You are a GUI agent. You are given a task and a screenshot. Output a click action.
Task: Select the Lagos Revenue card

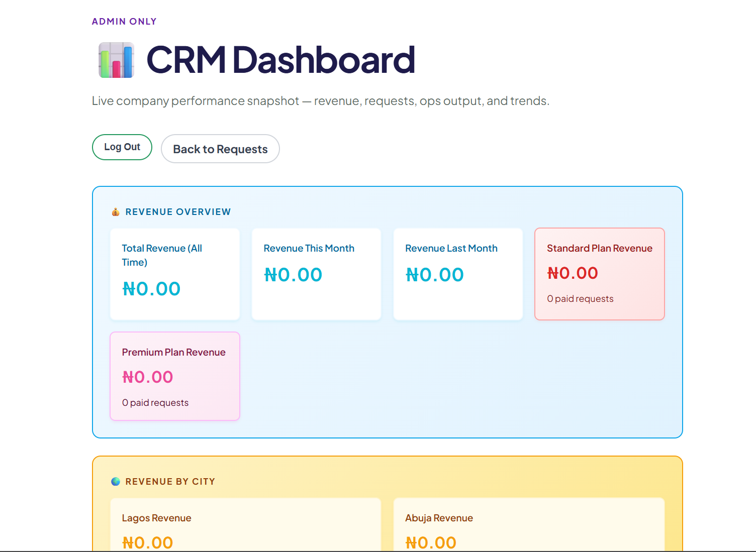tap(245, 527)
